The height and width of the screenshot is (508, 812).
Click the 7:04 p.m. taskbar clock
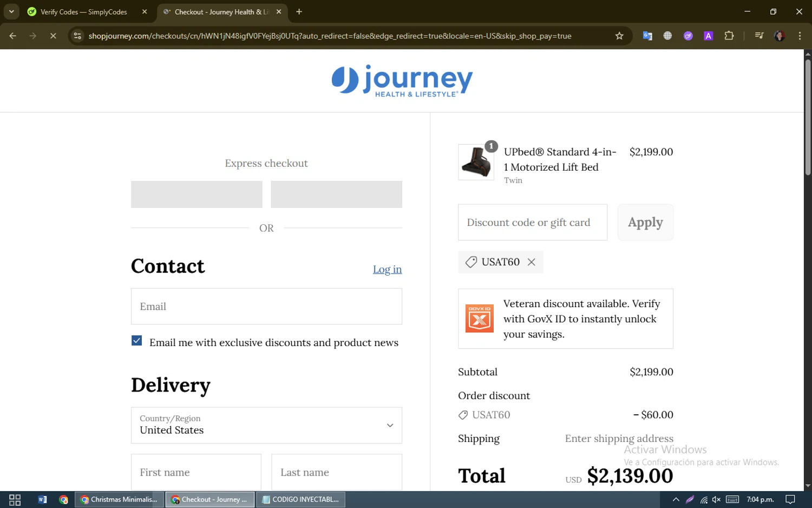(760, 499)
